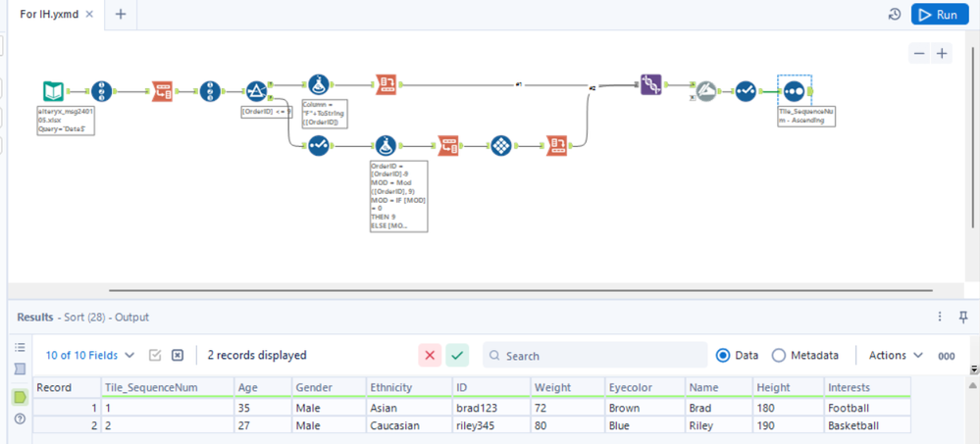Click the Age column header
The image size is (980, 444).
263,387
